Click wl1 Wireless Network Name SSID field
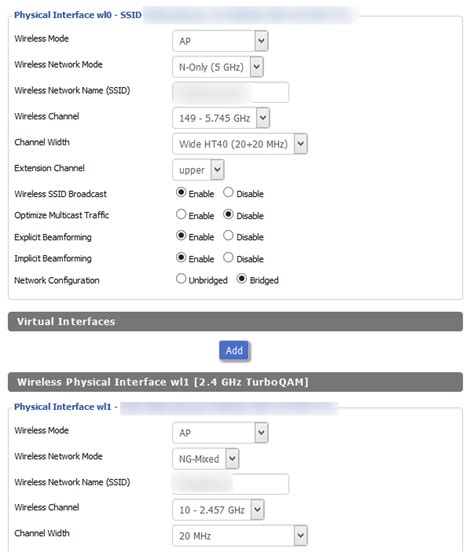Screen dimensions: 474x552 230,484
